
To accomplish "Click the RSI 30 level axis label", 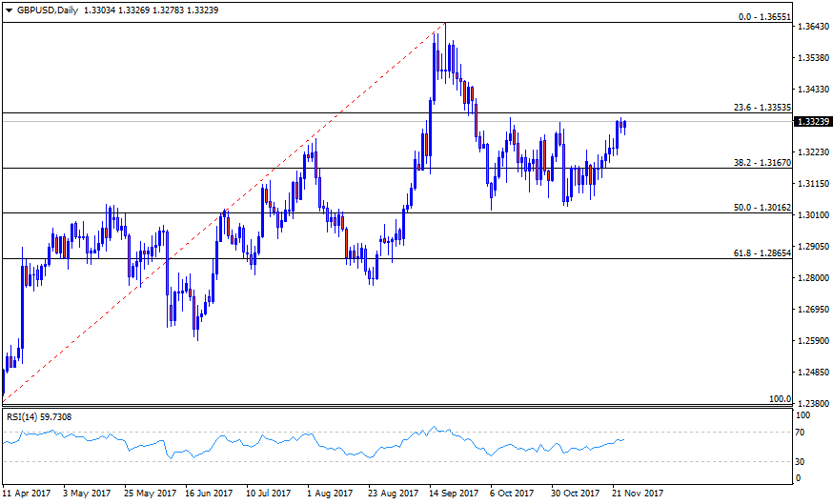I will click(802, 461).
